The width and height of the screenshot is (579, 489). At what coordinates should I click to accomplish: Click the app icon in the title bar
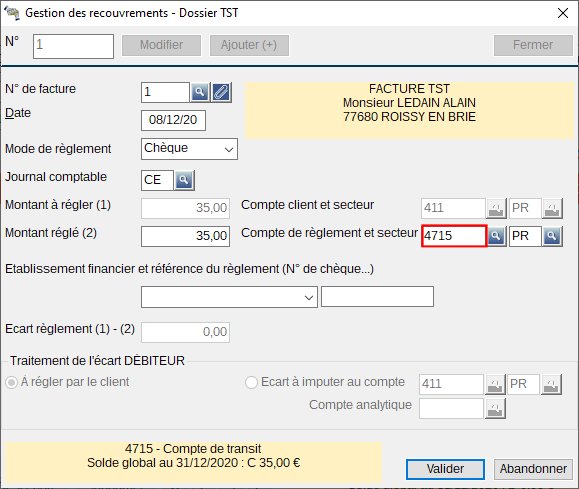click(11, 13)
